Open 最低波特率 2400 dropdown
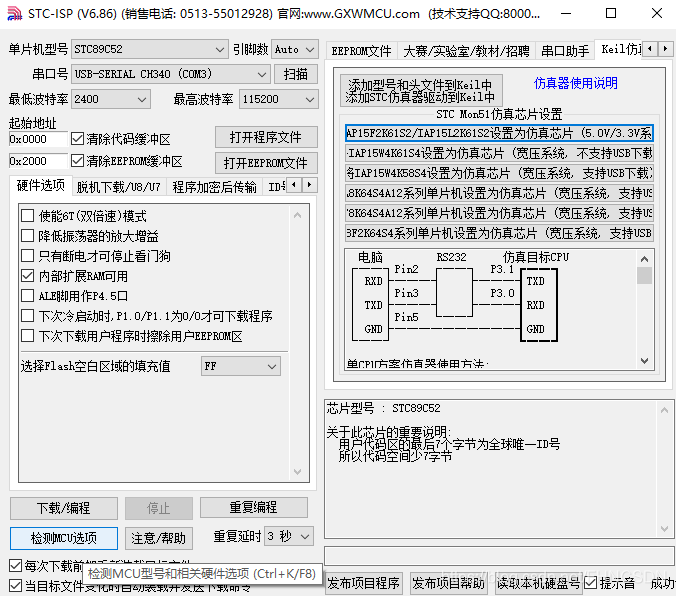 [x=111, y=99]
